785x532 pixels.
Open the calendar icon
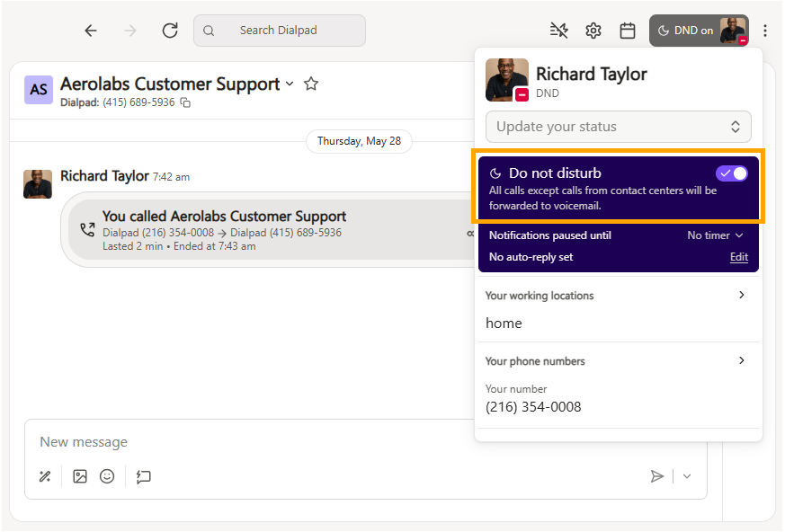point(628,31)
